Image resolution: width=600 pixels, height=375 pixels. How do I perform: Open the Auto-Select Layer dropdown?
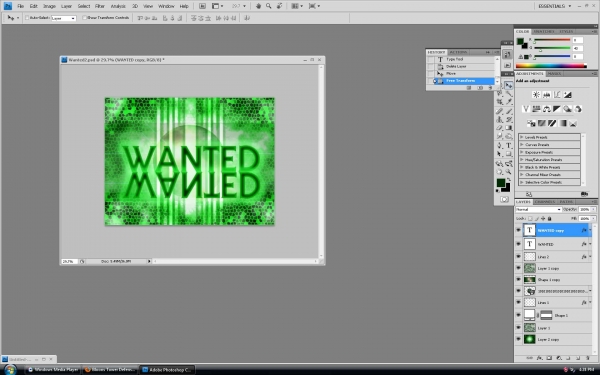pos(64,18)
